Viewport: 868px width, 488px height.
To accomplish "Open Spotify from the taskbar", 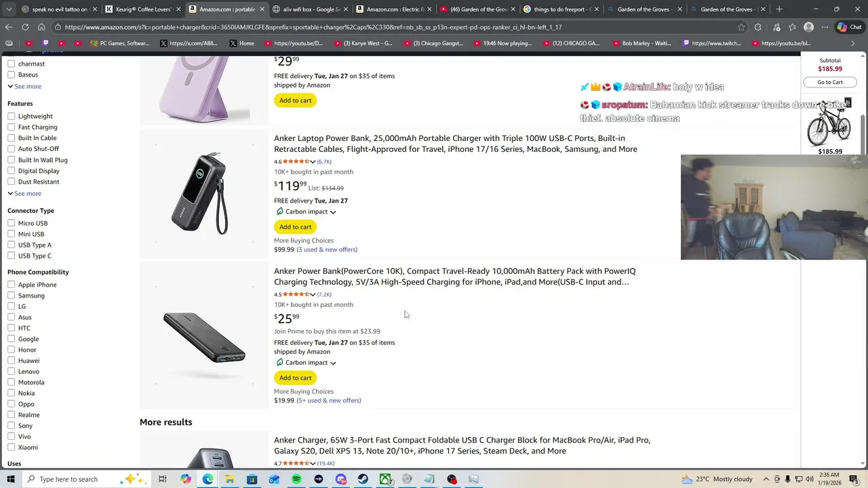I will [296, 479].
